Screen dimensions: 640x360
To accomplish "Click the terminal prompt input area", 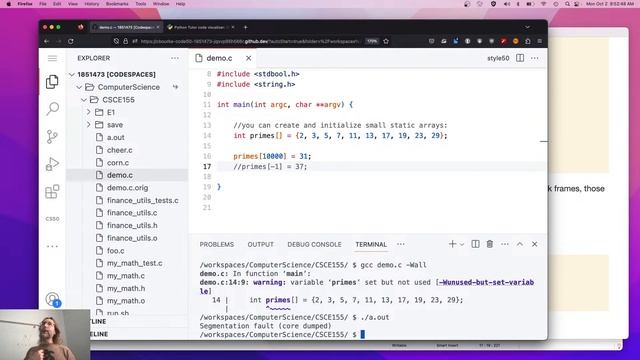I will click(362, 335).
